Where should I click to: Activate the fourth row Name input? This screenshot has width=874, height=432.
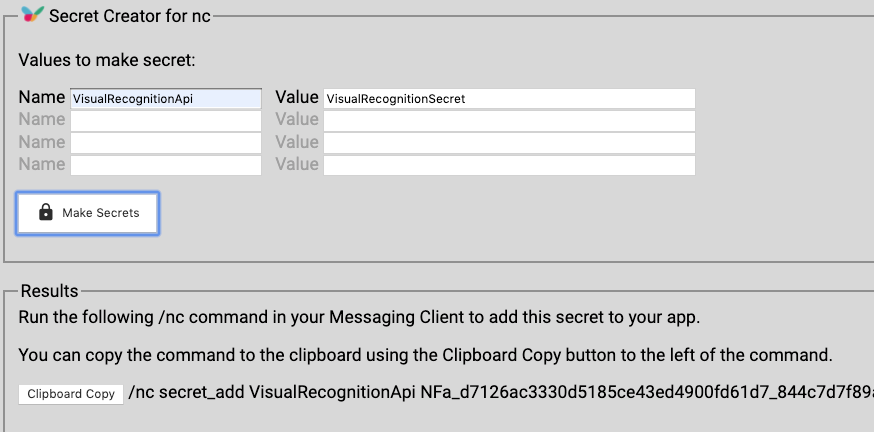165,164
